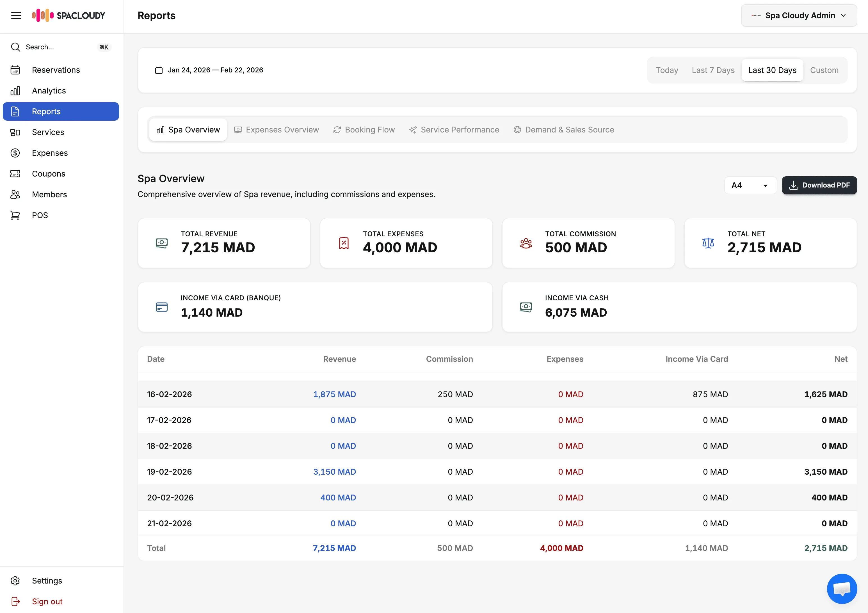The image size is (868, 613).
Task: Enable the Custom date range option
Action: pyautogui.click(x=824, y=70)
